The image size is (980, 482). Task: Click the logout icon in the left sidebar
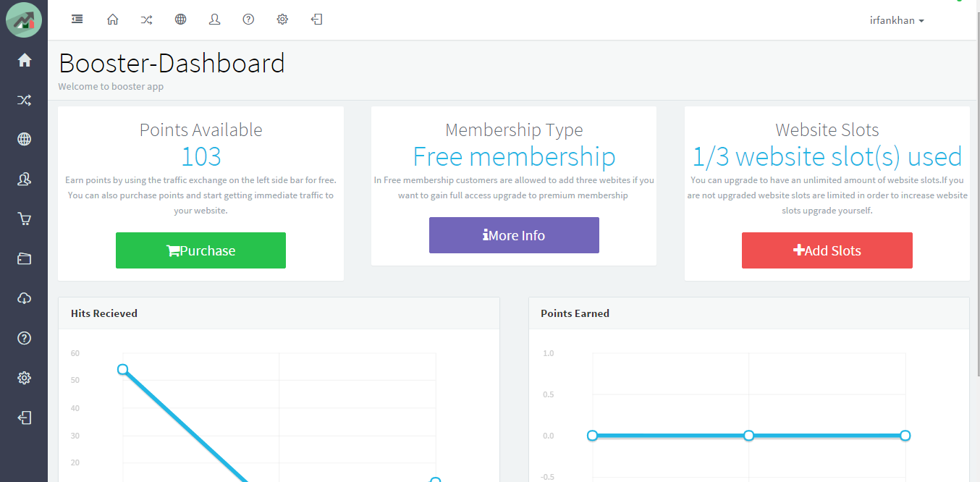pyautogui.click(x=24, y=418)
